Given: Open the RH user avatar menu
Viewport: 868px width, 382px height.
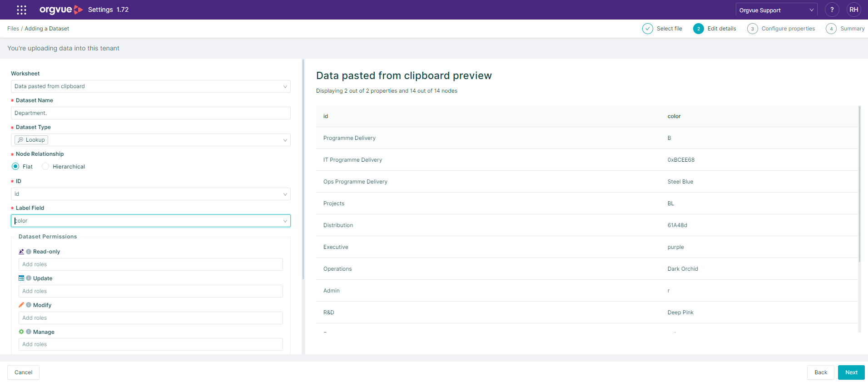Looking at the screenshot, I should point(853,10).
